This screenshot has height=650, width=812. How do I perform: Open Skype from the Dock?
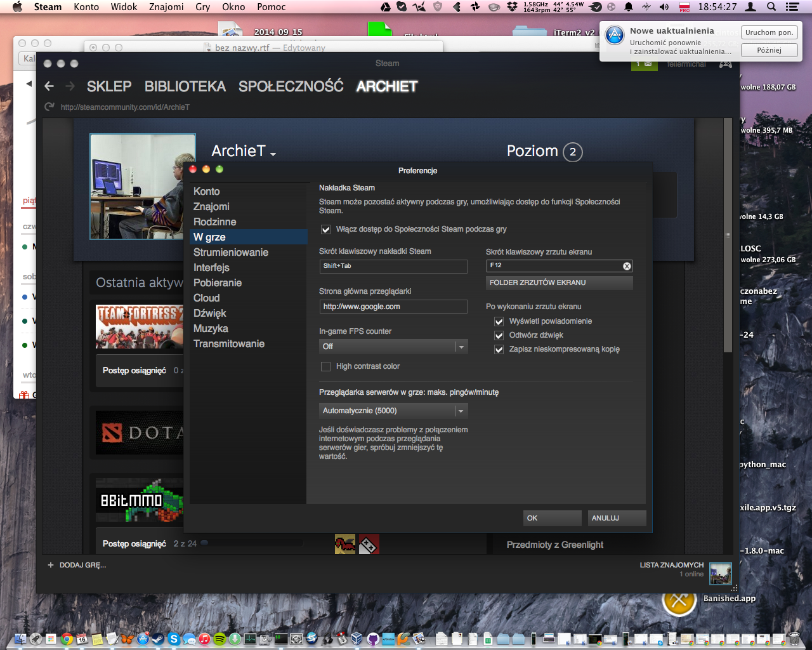point(174,639)
